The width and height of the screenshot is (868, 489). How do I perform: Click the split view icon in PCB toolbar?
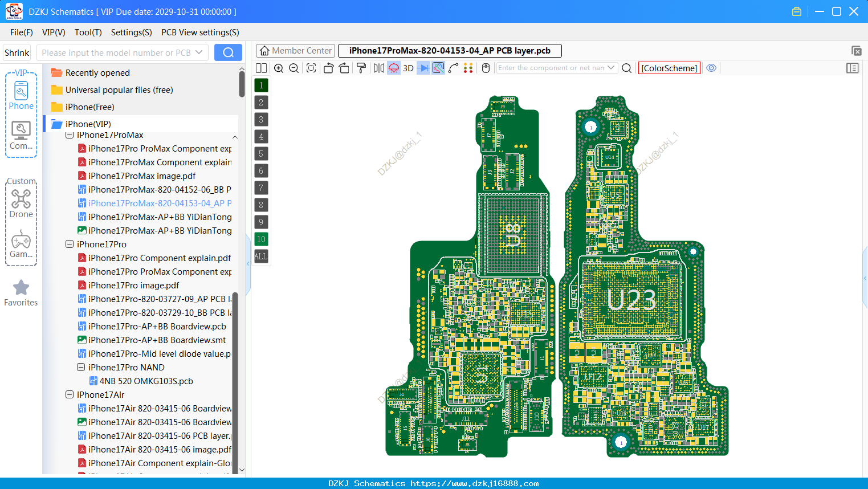pyautogui.click(x=261, y=68)
